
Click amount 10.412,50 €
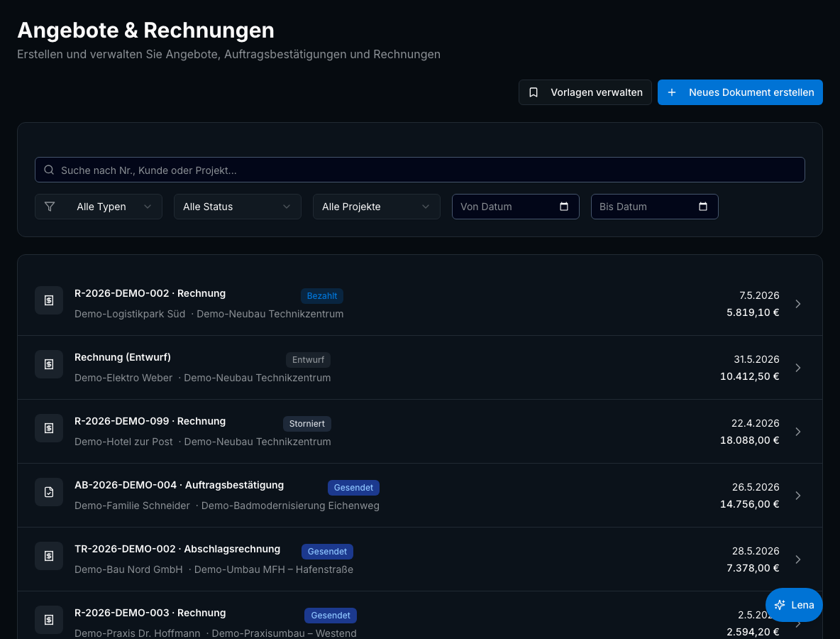coord(749,376)
